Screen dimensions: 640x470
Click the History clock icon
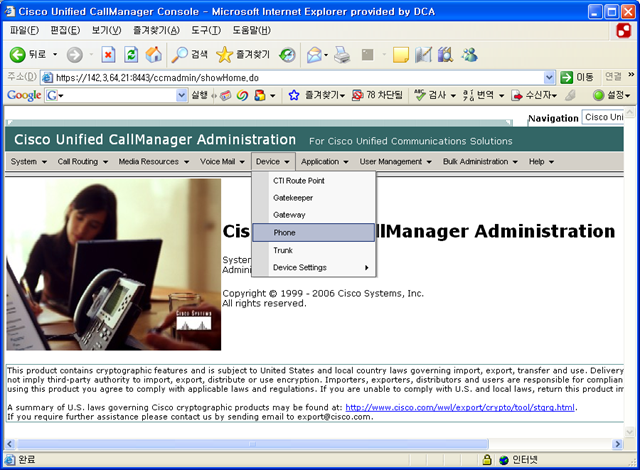(x=287, y=55)
